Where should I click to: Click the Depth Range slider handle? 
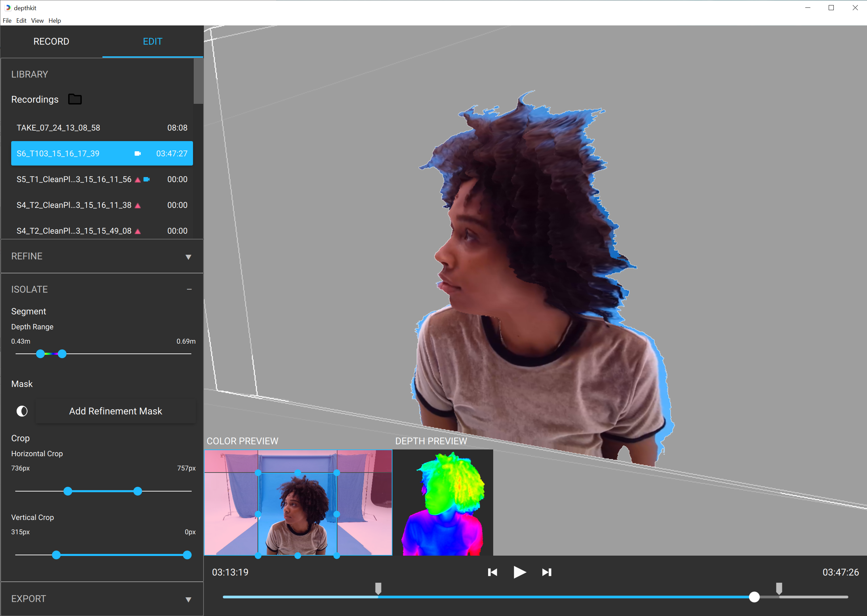click(40, 353)
